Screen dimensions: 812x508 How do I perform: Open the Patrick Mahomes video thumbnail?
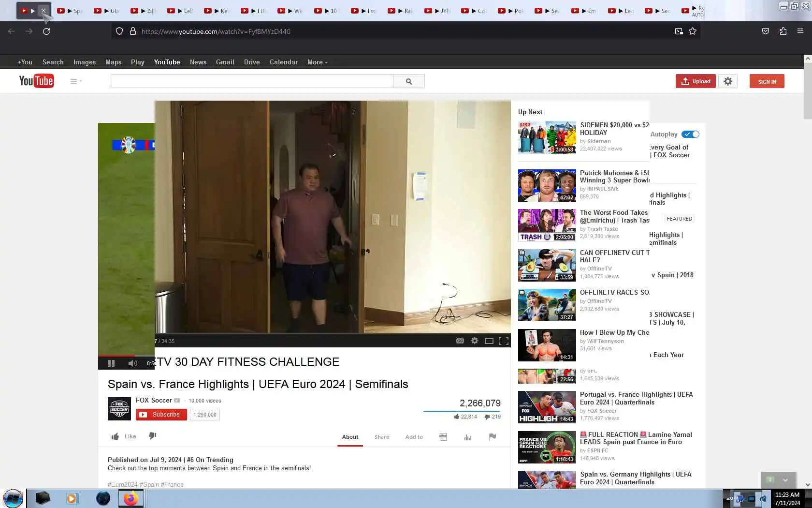(x=547, y=185)
